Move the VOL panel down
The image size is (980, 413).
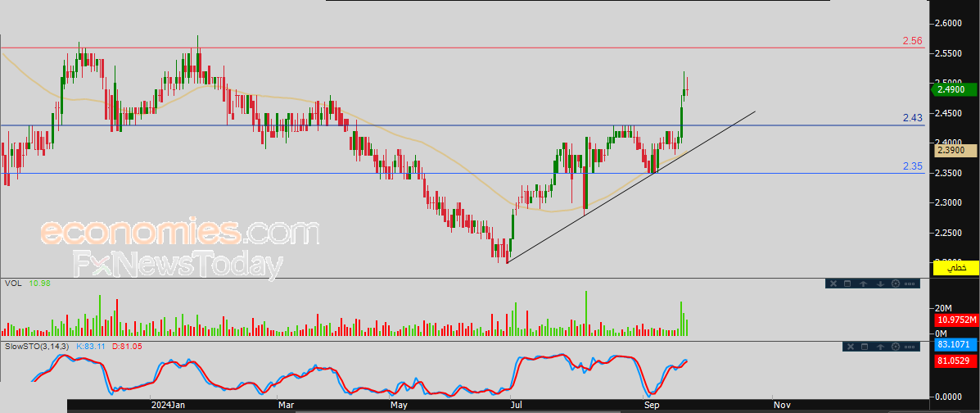[x=880, y=284]
